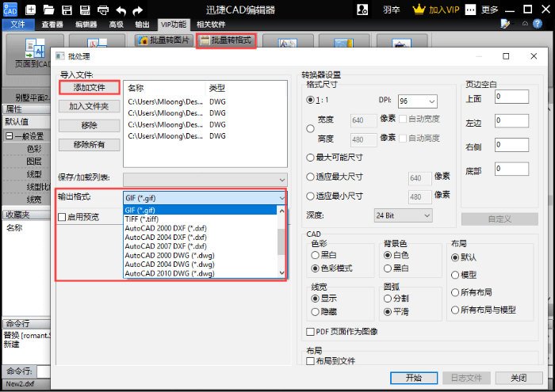
Task: Select 适应最大尺寸 radio option
Action: [311, 177]
